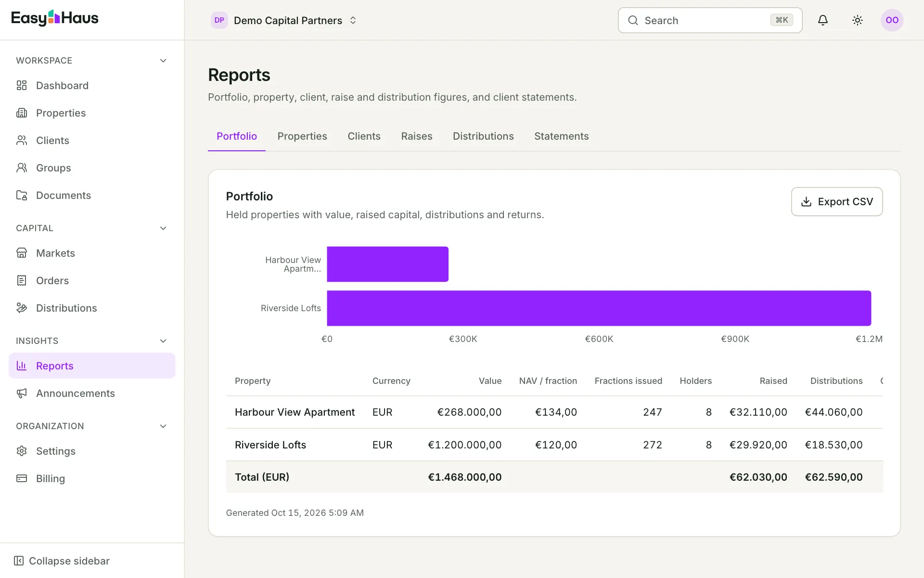Collapse the WORKSPACE section chevron
924x578 pixels.
(163, 61)
